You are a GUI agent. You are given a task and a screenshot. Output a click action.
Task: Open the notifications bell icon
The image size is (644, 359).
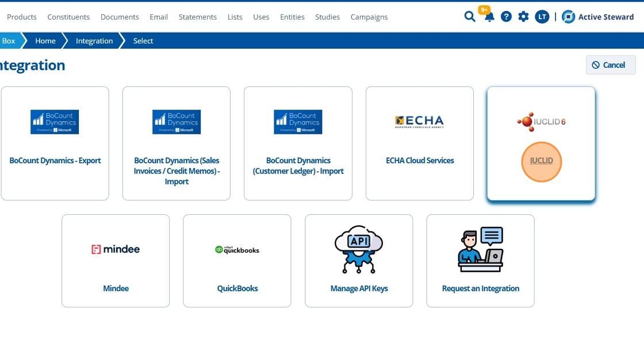(489, 18)
